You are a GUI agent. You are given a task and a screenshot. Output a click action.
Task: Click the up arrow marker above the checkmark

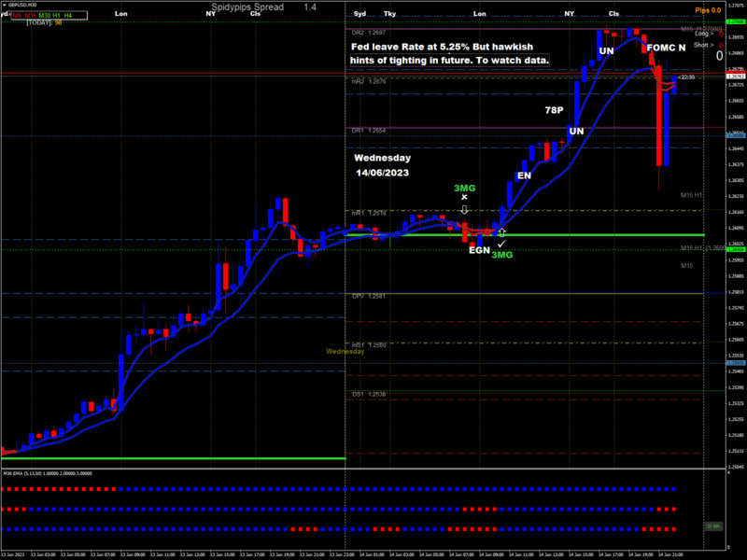pos(501,232)
